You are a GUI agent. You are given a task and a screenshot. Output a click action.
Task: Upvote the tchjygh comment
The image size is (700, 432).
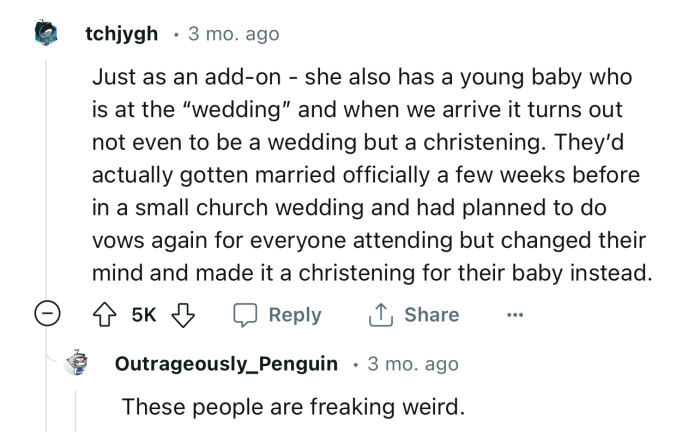coord(103,315)
